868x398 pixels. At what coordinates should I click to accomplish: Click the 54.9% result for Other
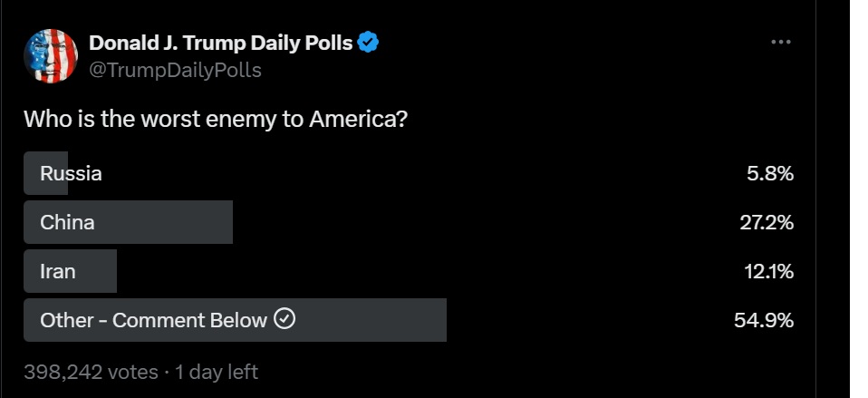(x=764, y=321)
